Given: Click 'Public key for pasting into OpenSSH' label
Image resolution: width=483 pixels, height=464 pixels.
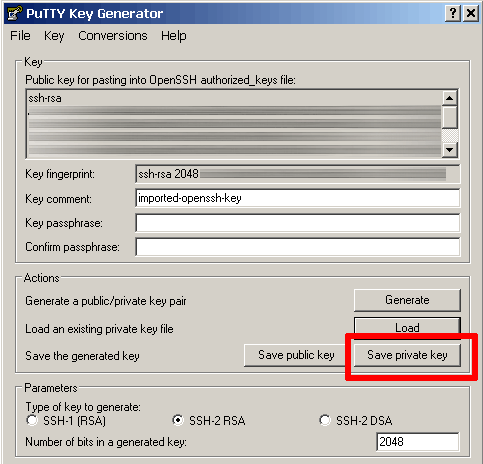Looking at the screenshot, I should (x=160, y=80).
